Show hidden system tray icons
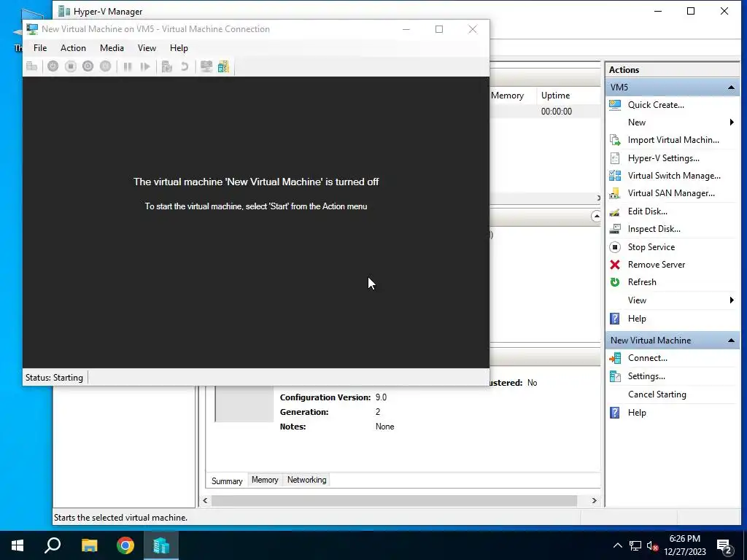This screenshot has height=560, width=747. pos(617,545)
